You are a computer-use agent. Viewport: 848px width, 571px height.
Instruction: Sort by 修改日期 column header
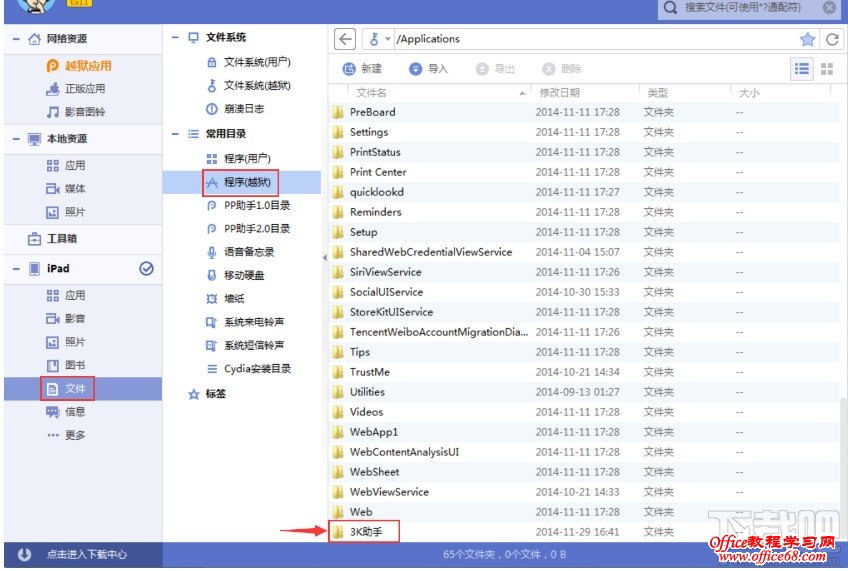[x=559, y=93]
